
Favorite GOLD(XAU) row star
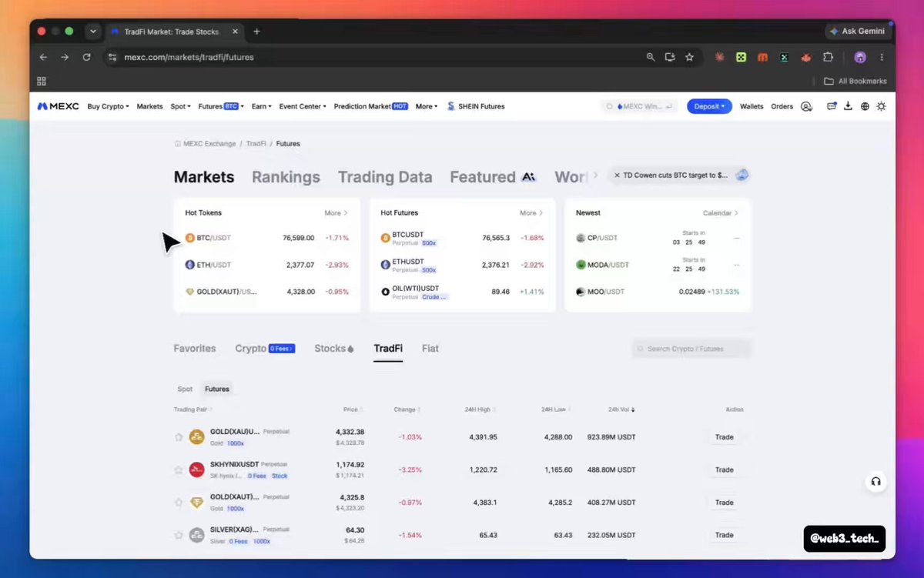point(179,437)
